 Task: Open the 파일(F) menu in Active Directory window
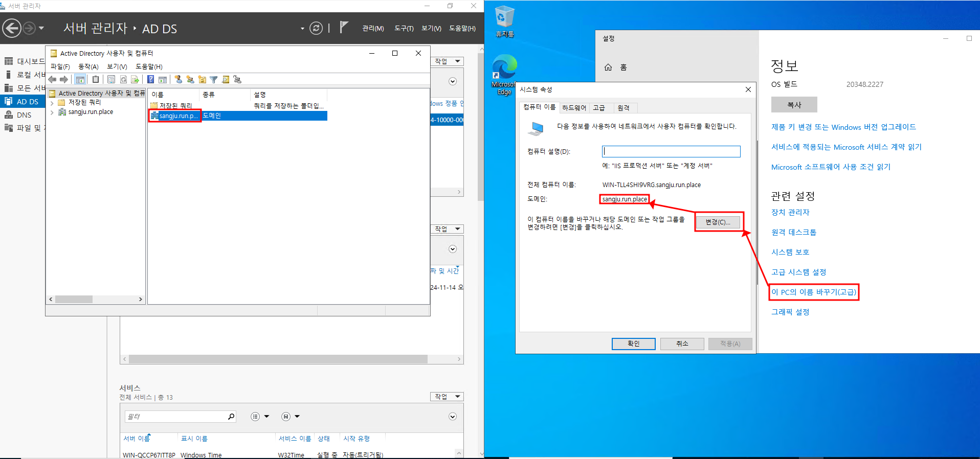coord(60,67)
